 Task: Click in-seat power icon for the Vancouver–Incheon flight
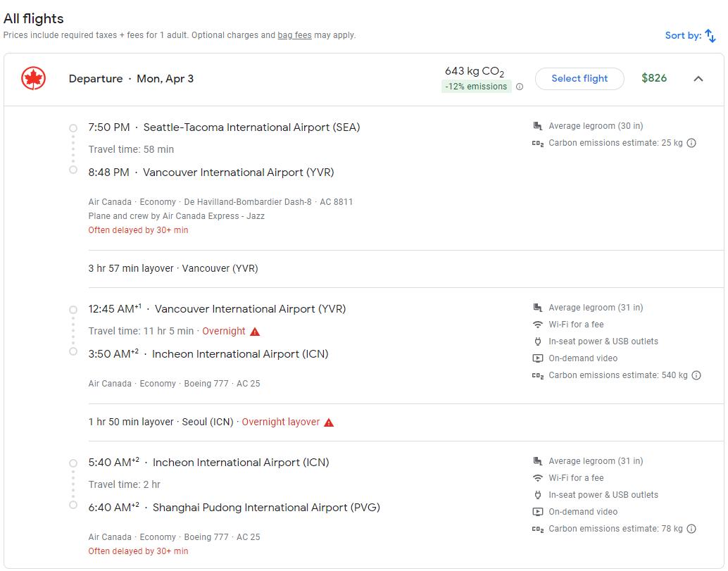coord(538,341)
